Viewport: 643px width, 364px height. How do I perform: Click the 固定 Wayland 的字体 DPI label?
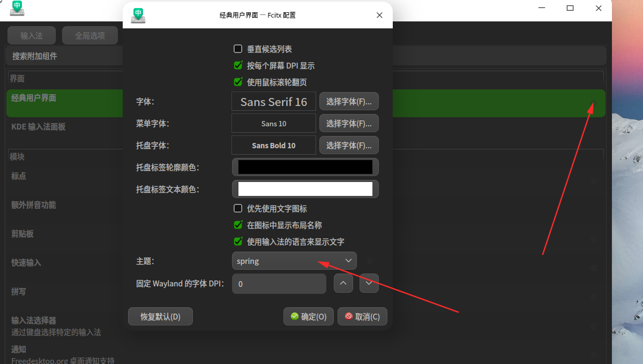pyautogui.click(x=180, y=284)
